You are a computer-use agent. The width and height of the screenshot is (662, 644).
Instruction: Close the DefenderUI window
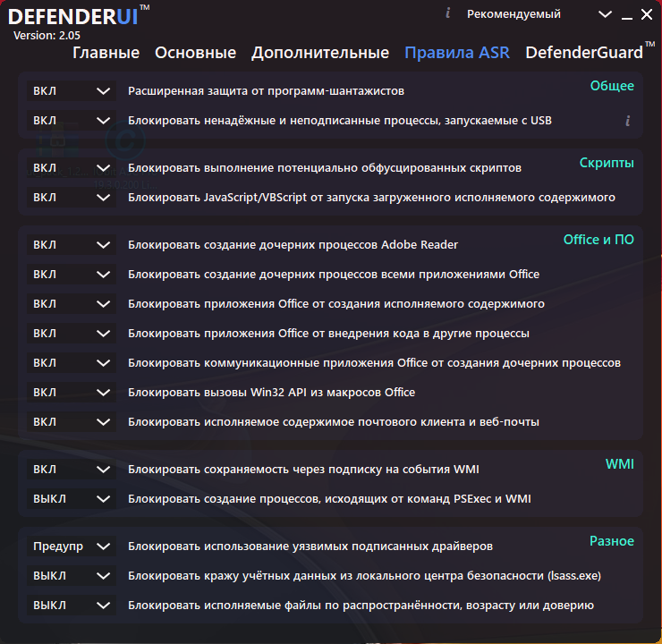pos(647,14)
